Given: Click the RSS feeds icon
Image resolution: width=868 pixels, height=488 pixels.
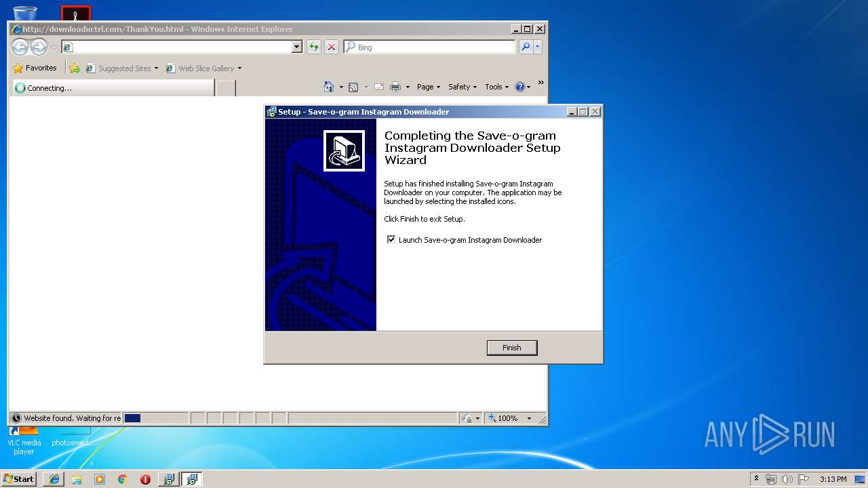Looking at the screenshot, I should [353, 87].
